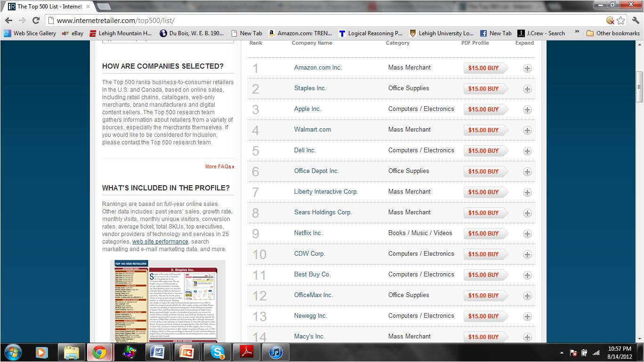
Task: Navigate back to the previous page
Action: pyautogui.click(x=9, y=21)
